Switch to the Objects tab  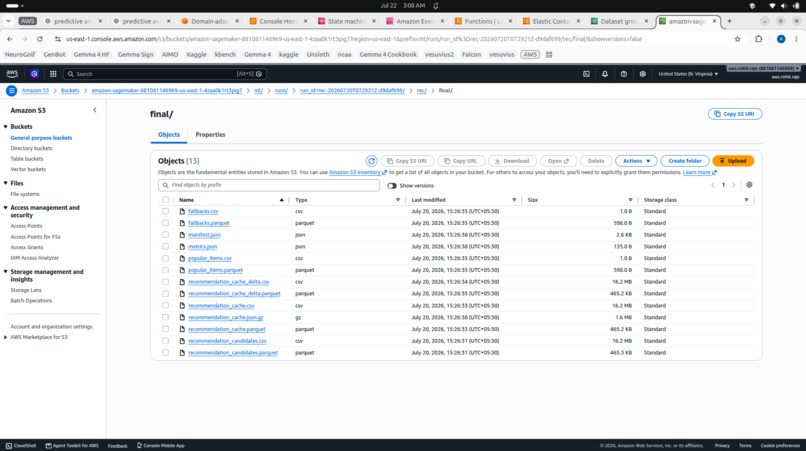(x=169, y=135)
